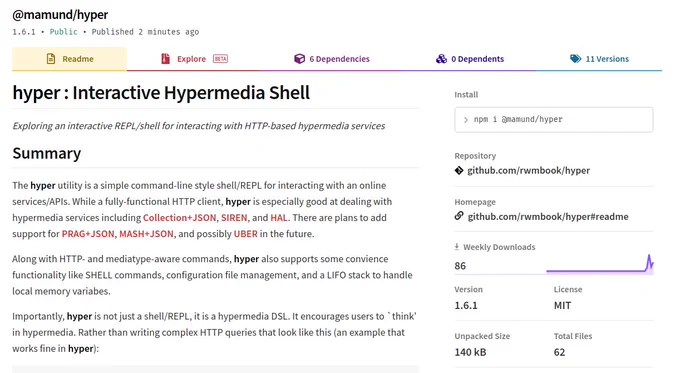Image resolution: width=680 pixels, height=373 pixels.
Task: Follow the MASH+JSON link
Action: pos(146,234)
